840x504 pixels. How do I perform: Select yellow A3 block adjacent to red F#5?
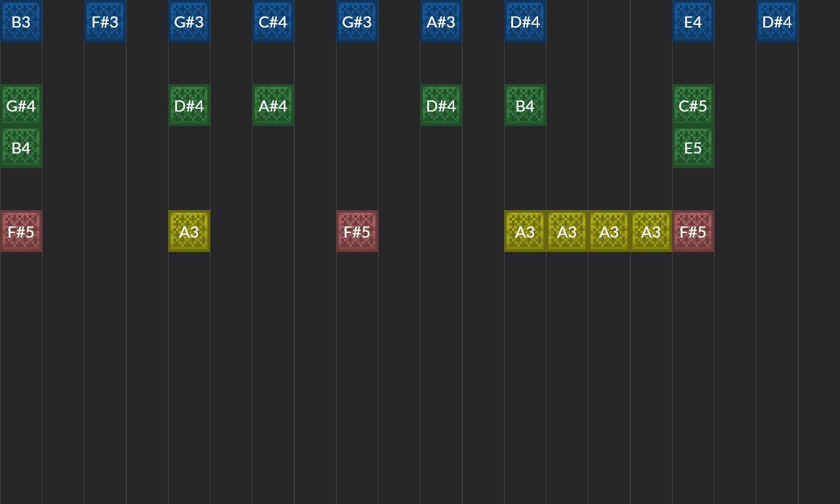coord(651,231)
